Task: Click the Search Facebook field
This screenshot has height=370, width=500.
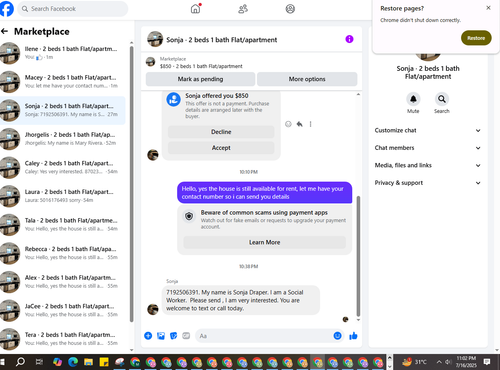Action: 73,9
